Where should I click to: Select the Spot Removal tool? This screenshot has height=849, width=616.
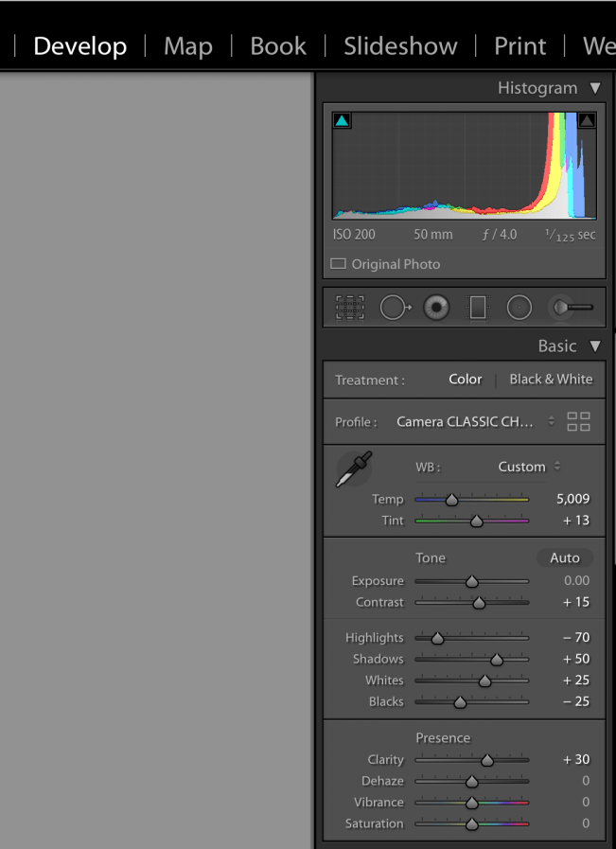[x=396, y=308]
